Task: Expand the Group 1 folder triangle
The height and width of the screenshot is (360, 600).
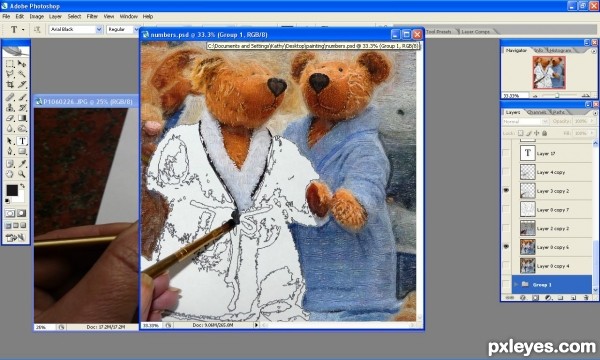Action: coord(516,284)
